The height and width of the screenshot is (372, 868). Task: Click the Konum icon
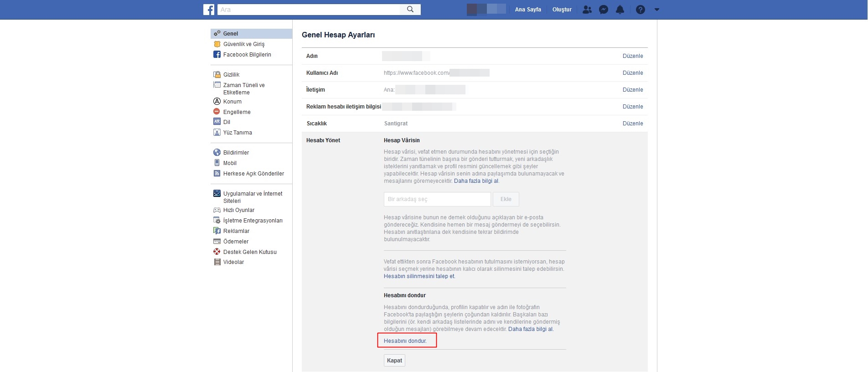tap(217, 101)
